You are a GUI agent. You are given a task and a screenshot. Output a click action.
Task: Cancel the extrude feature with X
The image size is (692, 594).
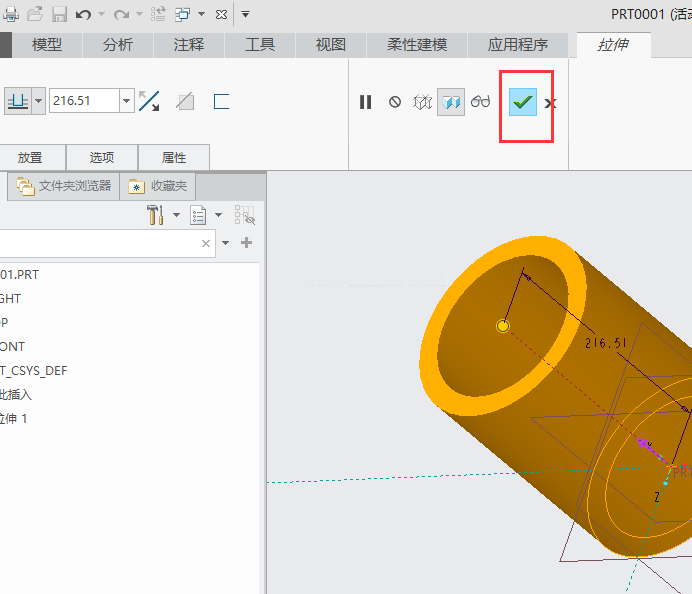tap(550, 103)
